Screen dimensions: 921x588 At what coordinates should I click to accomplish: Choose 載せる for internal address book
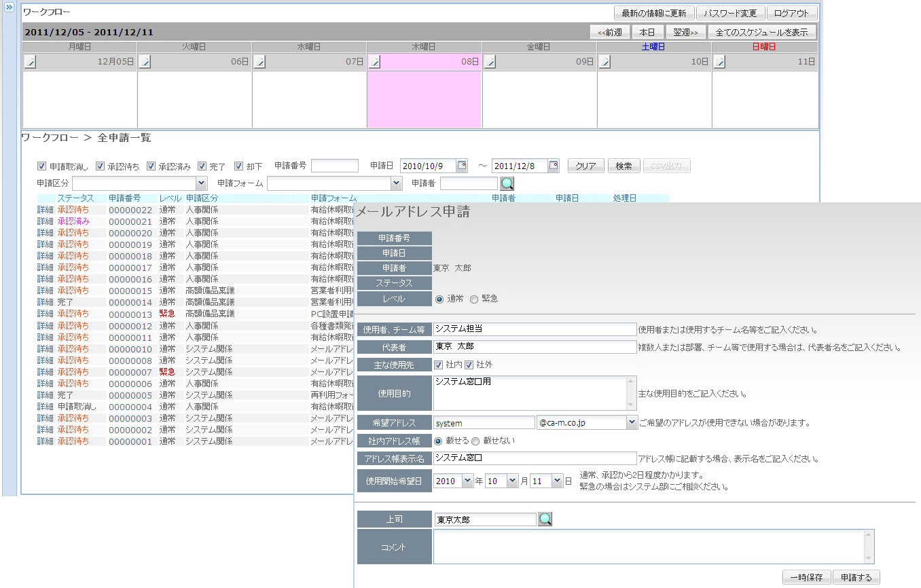439,441
